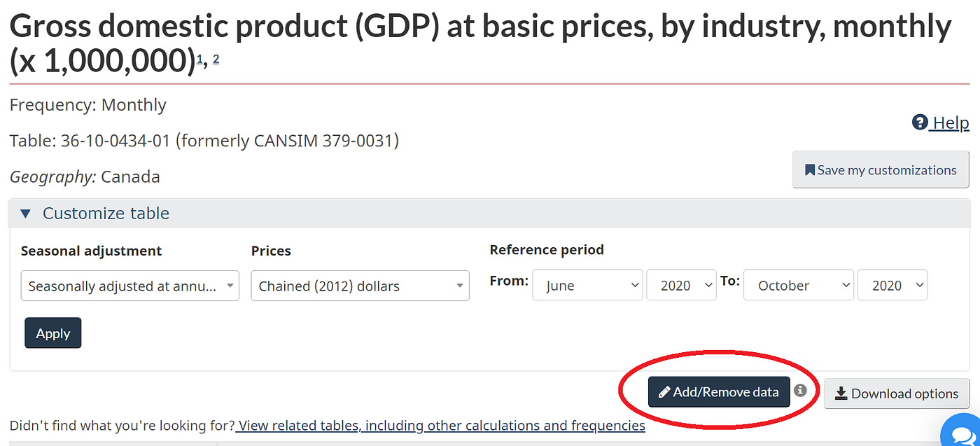
Task: Click the info icon beside Add/Remove data
Action: [x=800, y=391]
